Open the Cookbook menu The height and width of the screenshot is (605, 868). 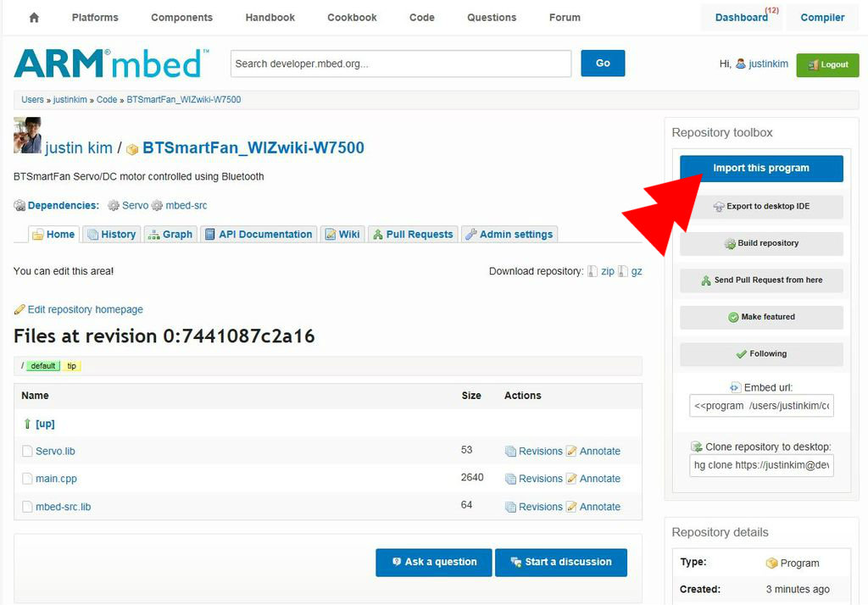(x=352, y=18)
